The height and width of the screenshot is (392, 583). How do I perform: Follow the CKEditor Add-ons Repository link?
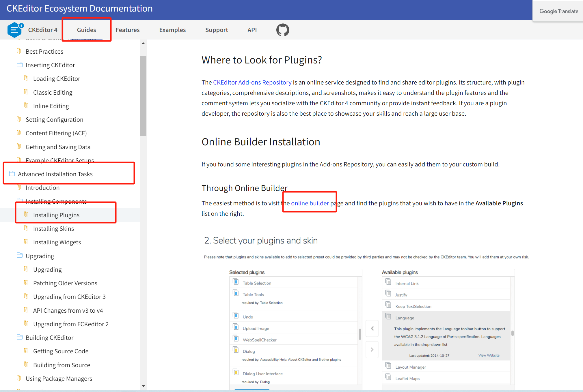click(252, 82)
